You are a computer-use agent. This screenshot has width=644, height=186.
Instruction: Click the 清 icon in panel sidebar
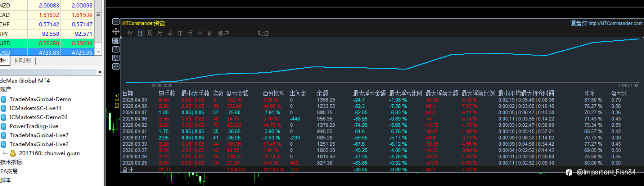pos(116,41)
